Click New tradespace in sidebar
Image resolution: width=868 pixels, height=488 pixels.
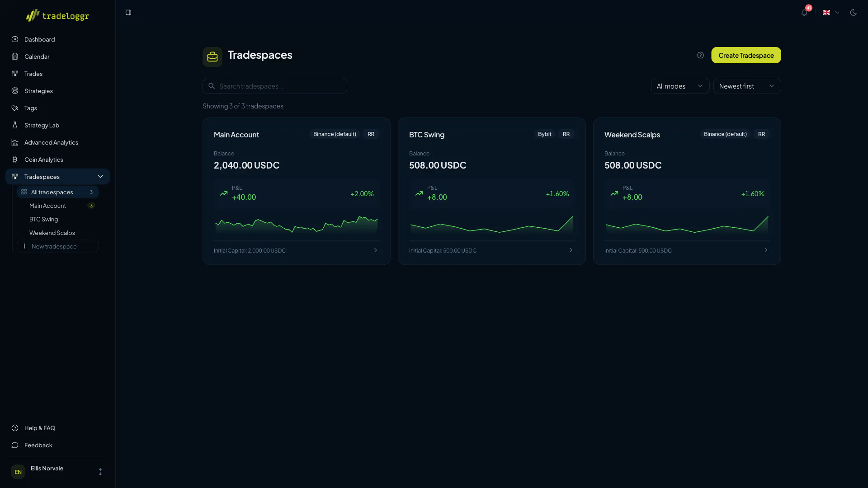(x=58, y=246)
